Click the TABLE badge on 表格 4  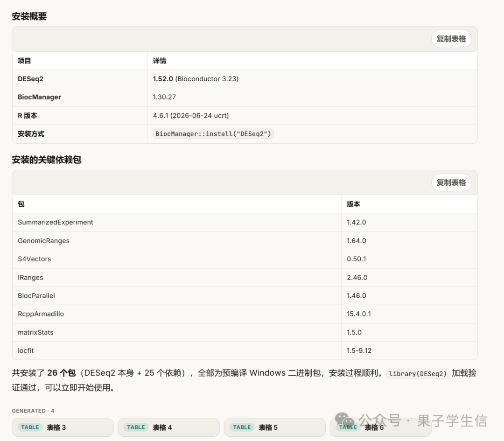click(136, 427)
